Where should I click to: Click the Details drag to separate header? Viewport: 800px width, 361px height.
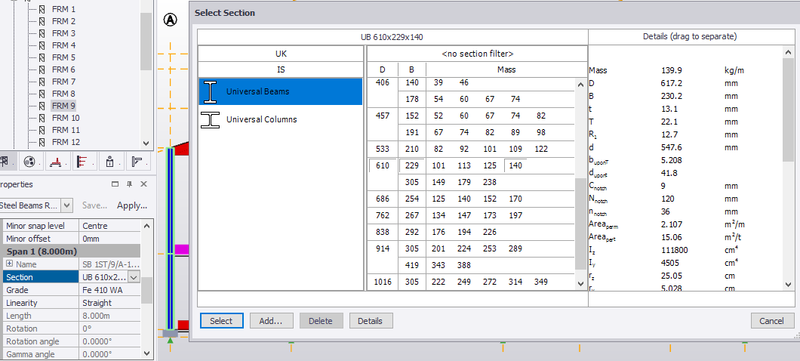click(x=690, y=37)
